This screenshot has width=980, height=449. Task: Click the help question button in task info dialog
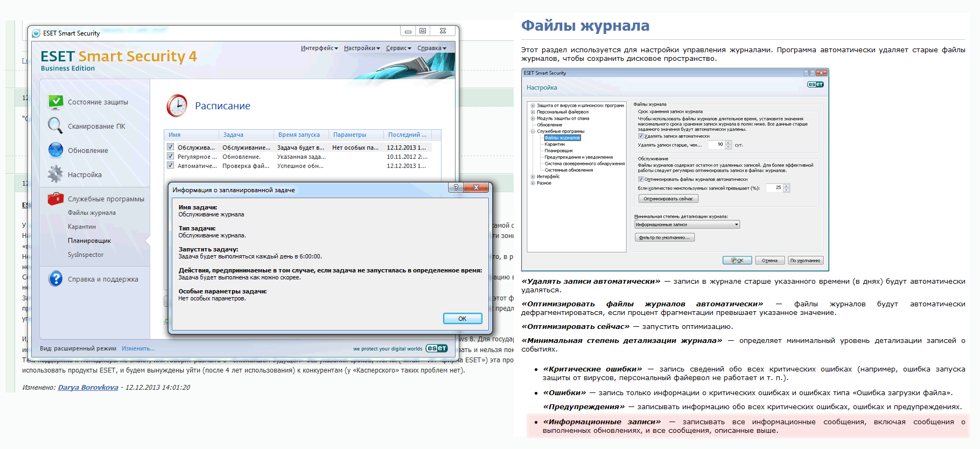(x=456, y=187)
